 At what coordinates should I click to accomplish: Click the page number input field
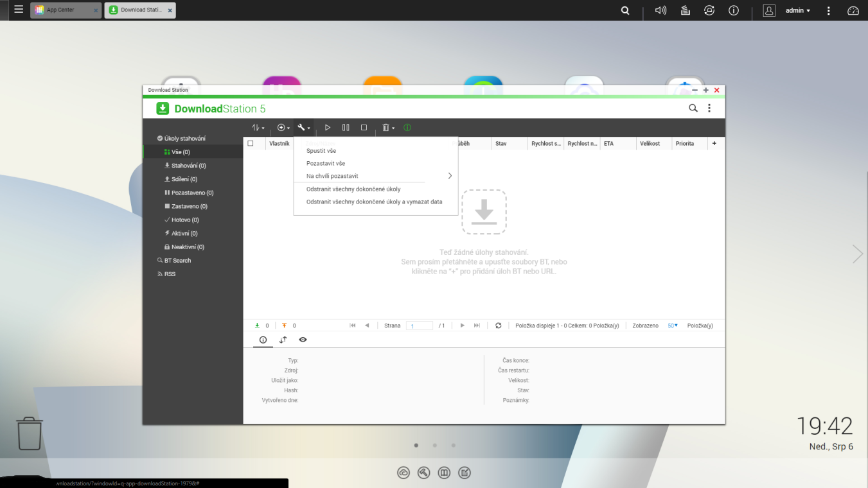click(x=420, y=326)
